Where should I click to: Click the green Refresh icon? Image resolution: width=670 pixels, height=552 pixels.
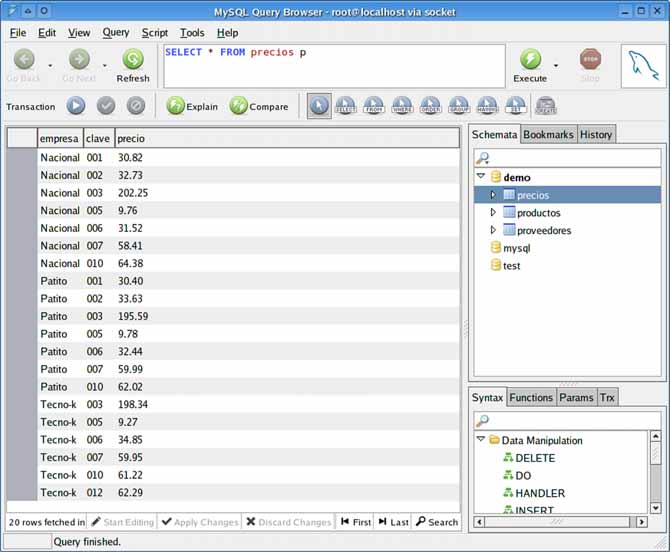pyautogui.click(x=133, y=59)
